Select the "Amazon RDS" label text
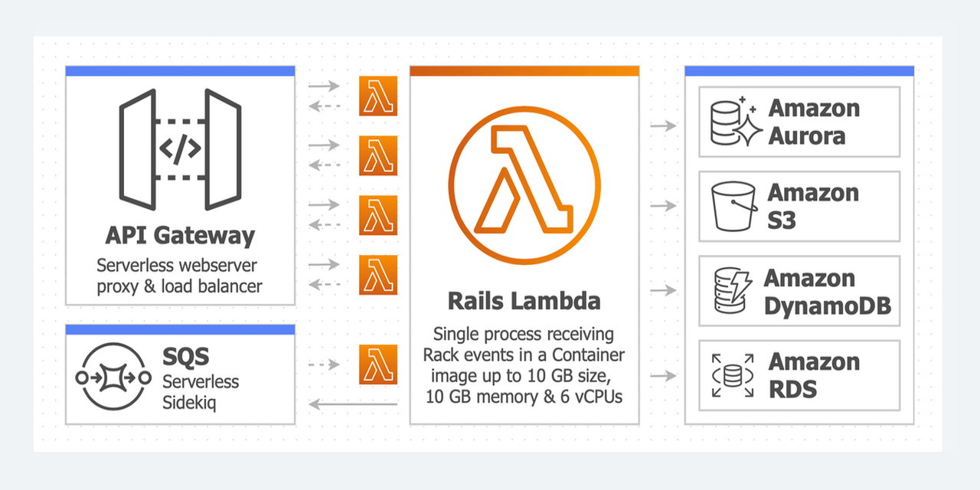980x490 pixels. pyautogui.click(x=814, y=375)
